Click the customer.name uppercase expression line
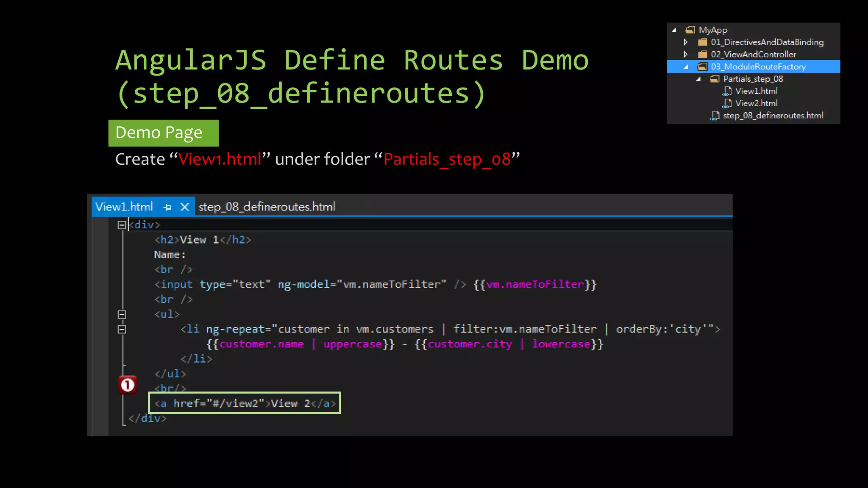Viewport: 868px width, 488px height. point(405,344)
